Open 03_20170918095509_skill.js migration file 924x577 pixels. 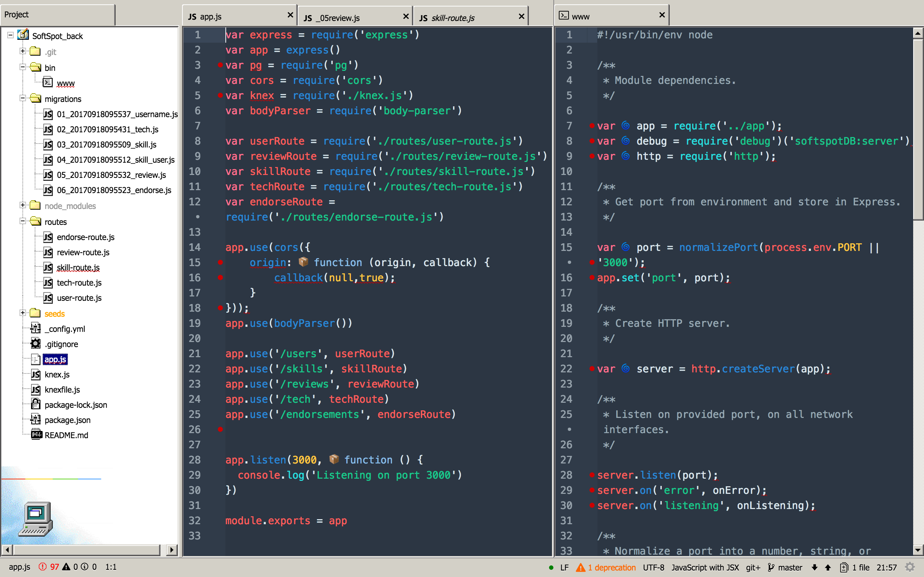coord(106,144)
